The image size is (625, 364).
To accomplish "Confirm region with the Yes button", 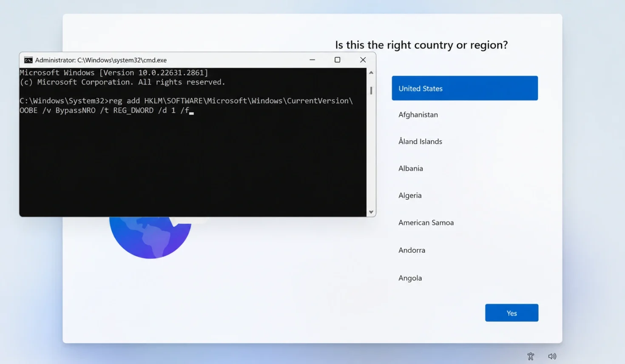I will [511, 313].
